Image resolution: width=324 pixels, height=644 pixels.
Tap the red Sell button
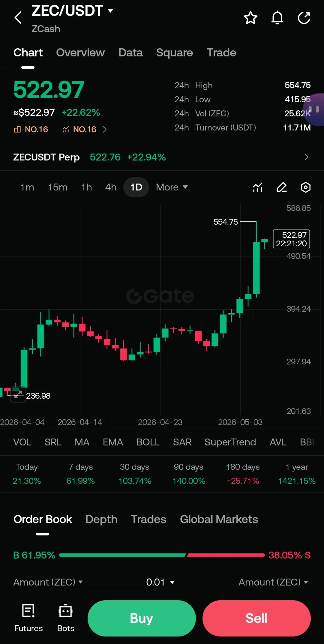pyautogui.click(x=256, y=618)
